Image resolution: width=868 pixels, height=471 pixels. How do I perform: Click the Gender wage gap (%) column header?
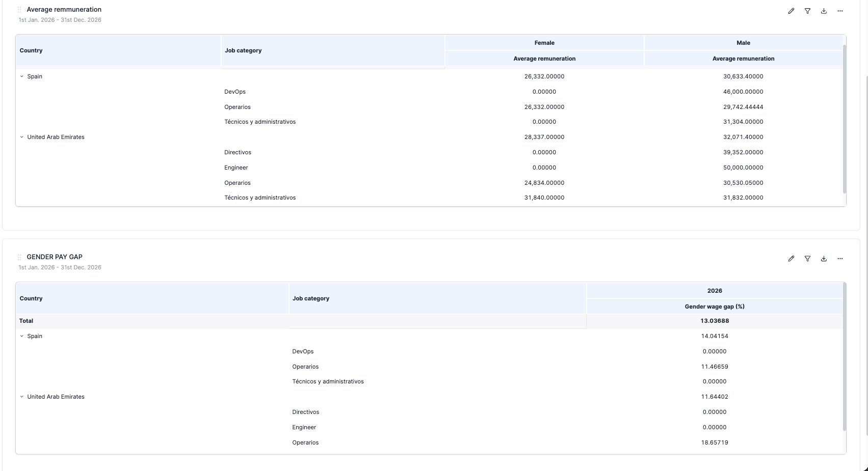(714, 307)
